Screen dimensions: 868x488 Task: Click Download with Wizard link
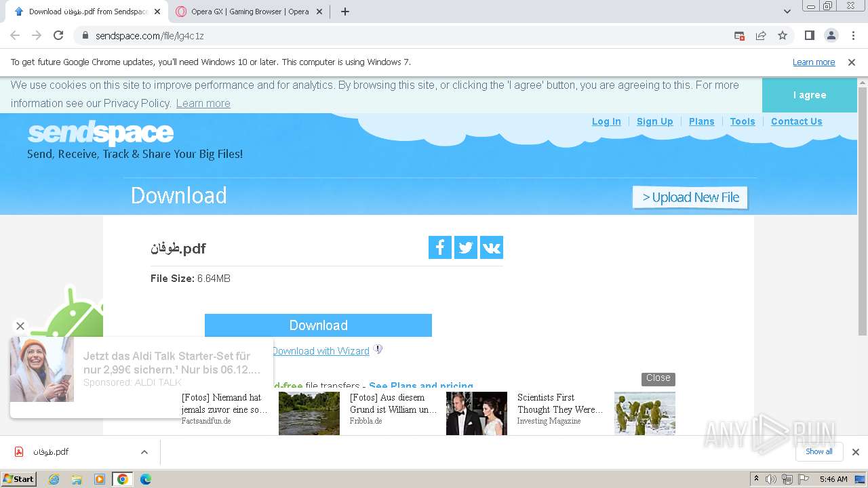pos(321,351)
